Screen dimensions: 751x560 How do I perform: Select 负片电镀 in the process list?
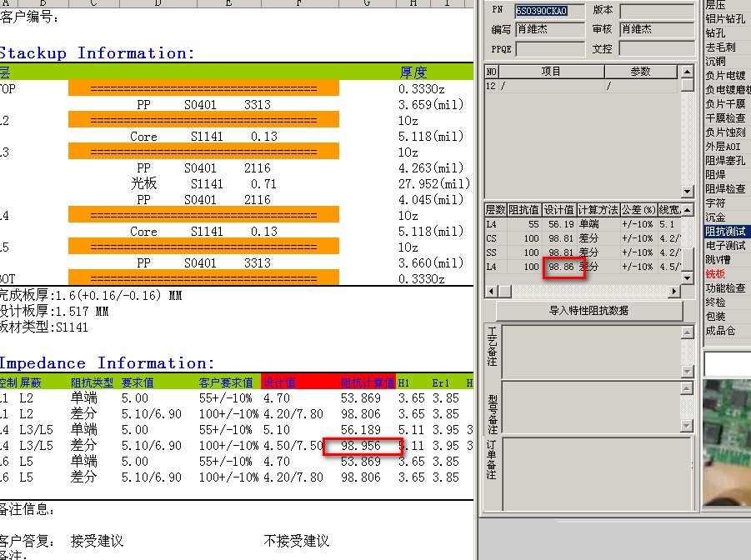[725, 75]
